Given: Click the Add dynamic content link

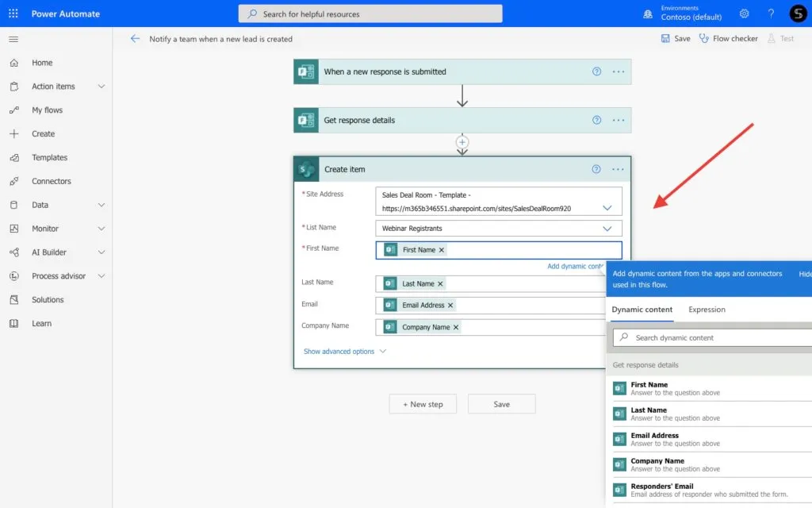Looking at the screenshot, I should click(x=576, y=267).
